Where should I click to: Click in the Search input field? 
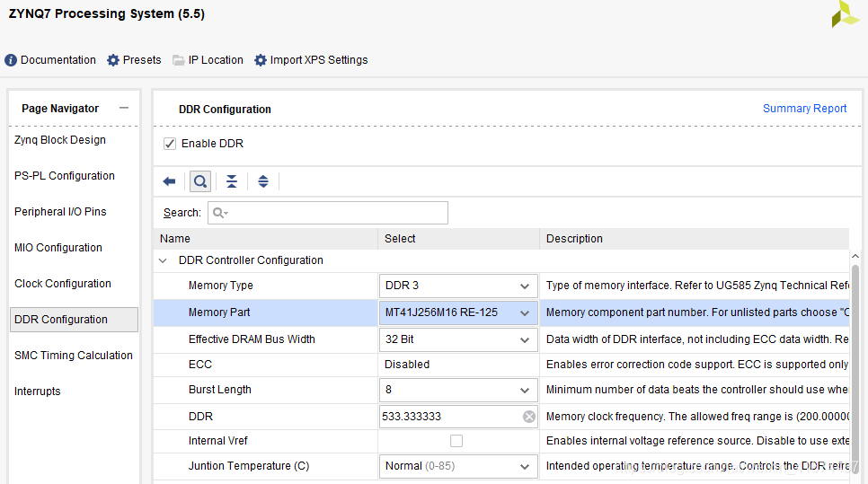pyautogui.click(x=328, y=213)
